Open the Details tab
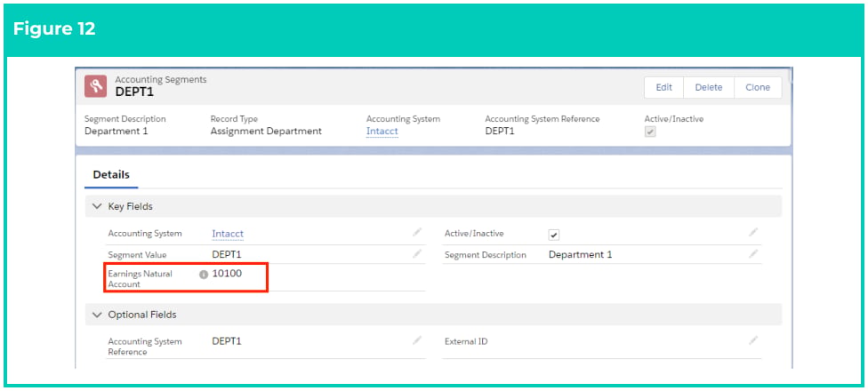The width and height of the screenshot is (868, 391). coord(111,175)
